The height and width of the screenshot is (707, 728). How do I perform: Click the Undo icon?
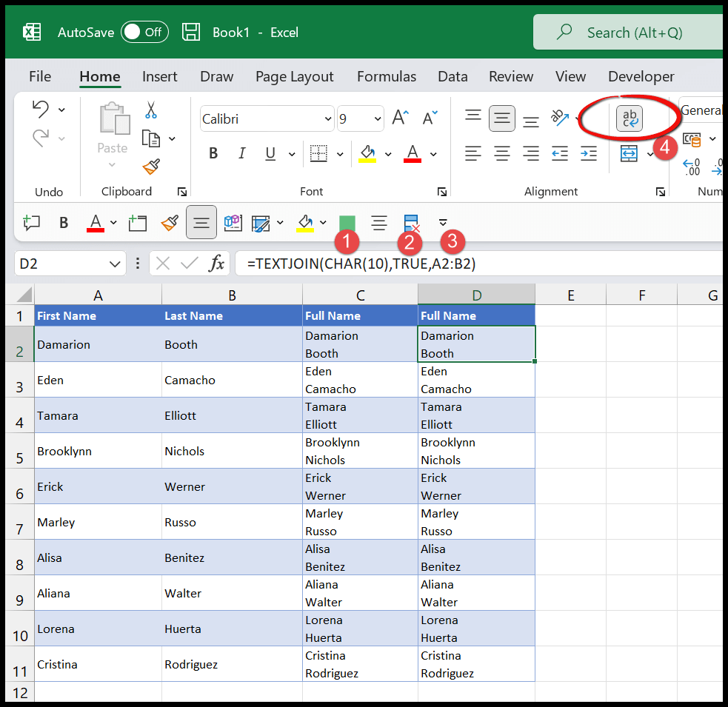click(x=41, y=108)
